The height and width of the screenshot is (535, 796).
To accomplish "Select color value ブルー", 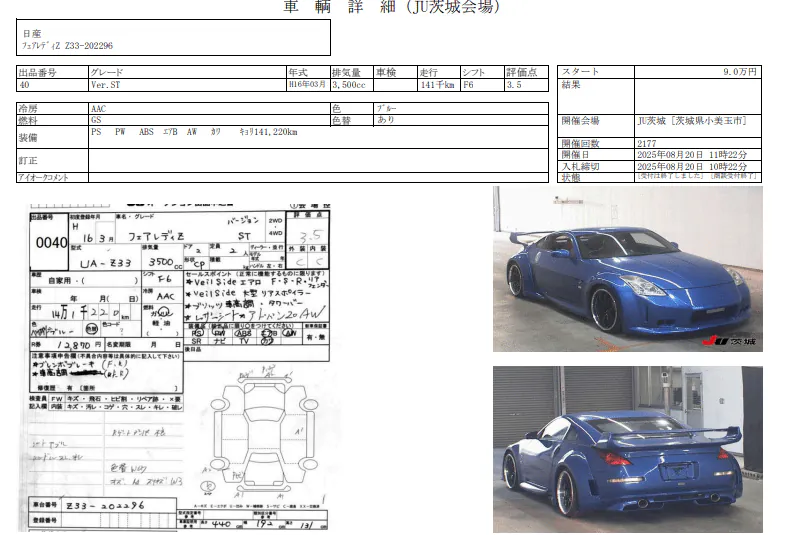I will tap(386, 109).
